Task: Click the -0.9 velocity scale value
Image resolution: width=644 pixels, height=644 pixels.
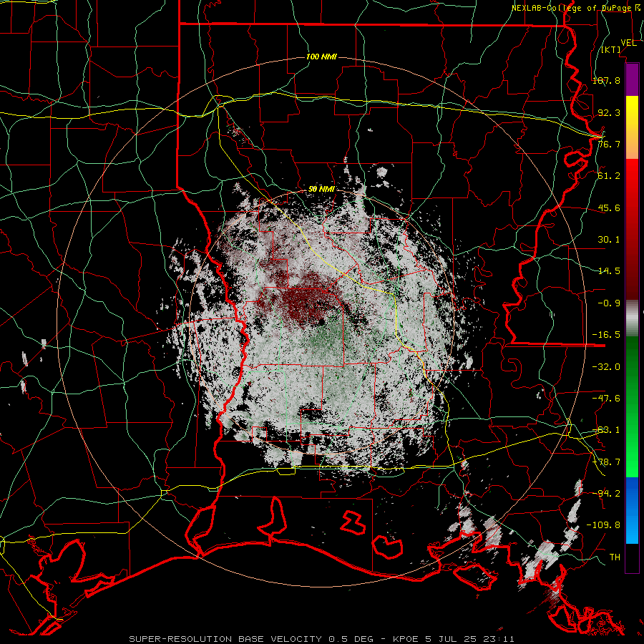Action: click(609, 303)
